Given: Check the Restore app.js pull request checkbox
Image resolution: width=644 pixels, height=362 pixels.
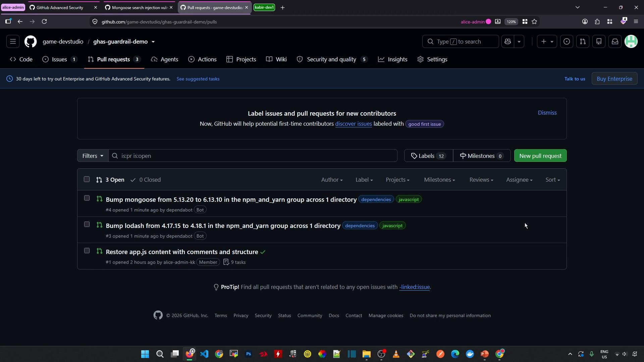Looking at the screenshot, I should [x=87, y=251].
